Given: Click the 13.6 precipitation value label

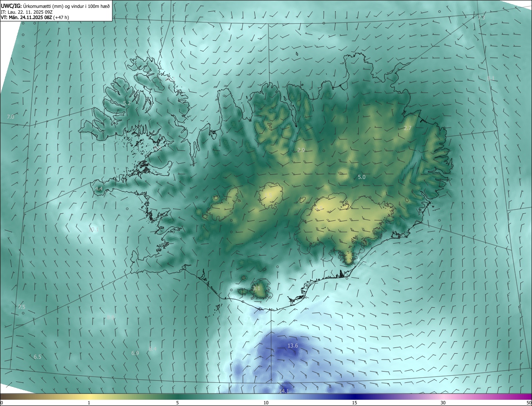Looking at the screenshot, I should (293, 346).
